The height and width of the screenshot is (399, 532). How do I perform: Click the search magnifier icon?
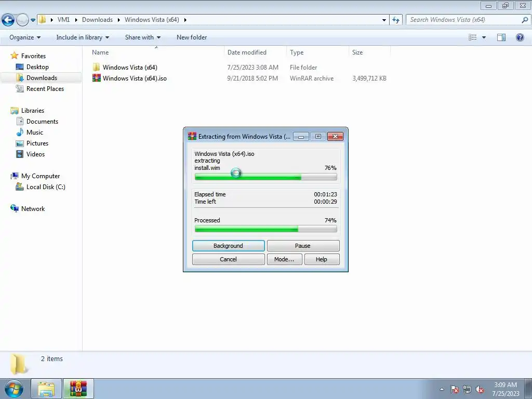coord(525,20)
